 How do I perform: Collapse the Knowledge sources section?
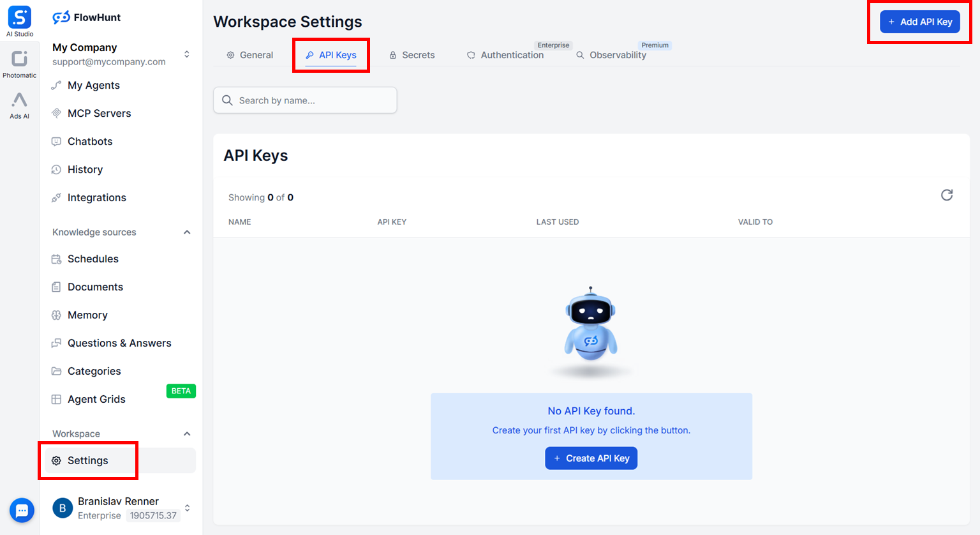(x=187, y=232)
